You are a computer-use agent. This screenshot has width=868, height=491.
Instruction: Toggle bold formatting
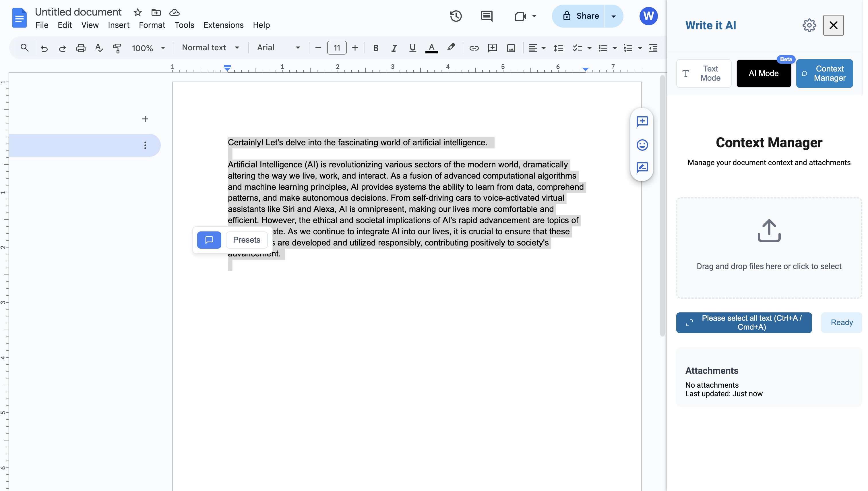pos(375,48)
